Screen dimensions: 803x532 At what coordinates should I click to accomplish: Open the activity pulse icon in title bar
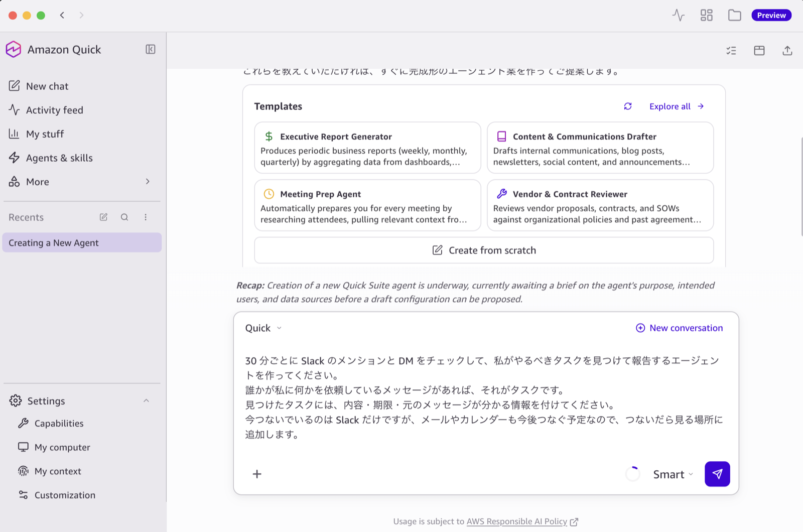[679, 15]
